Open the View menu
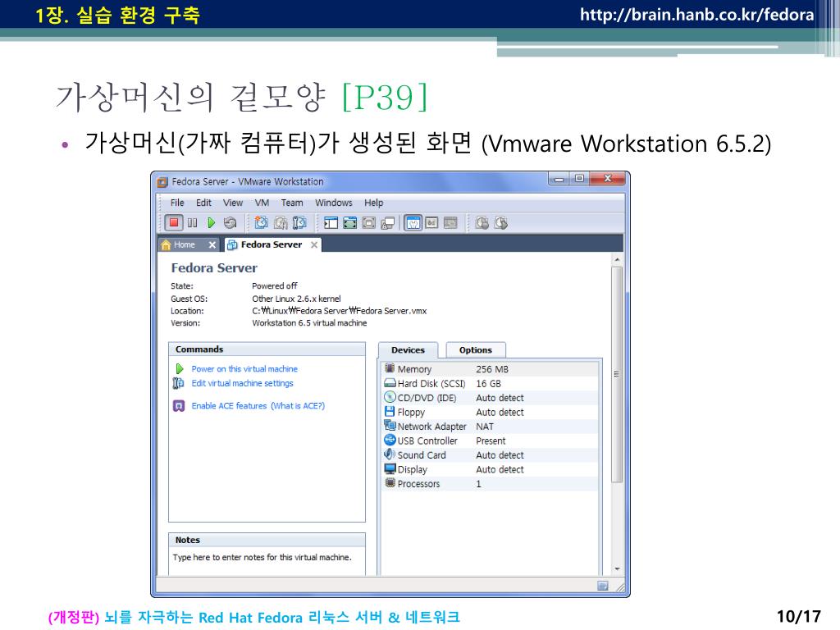 point(233,203)
